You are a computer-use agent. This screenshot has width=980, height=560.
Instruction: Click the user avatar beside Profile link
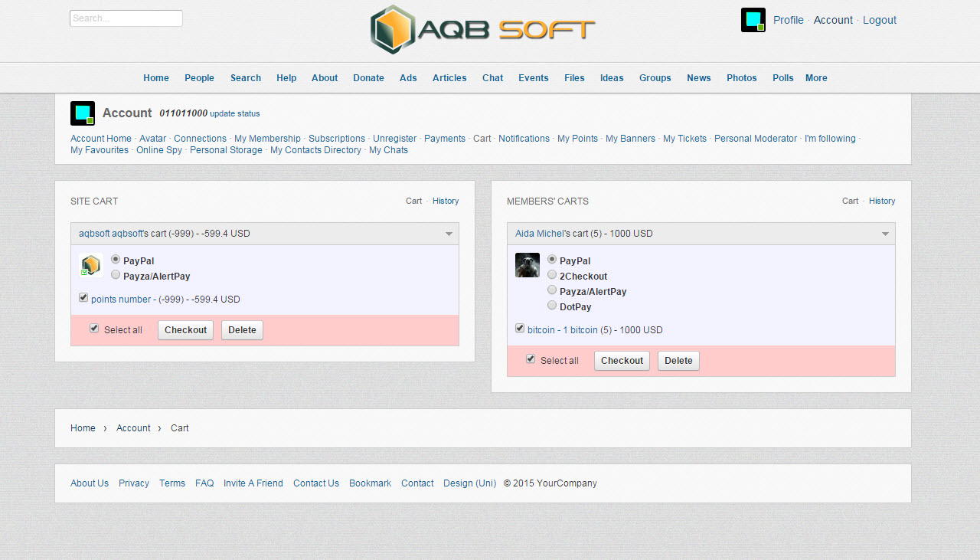[753, 20]
